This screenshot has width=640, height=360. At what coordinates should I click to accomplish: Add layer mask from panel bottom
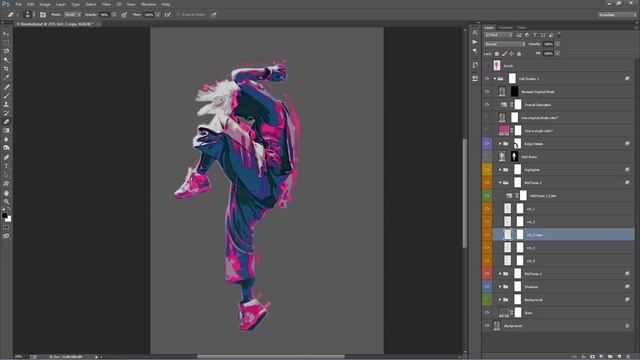coord(592,356)
